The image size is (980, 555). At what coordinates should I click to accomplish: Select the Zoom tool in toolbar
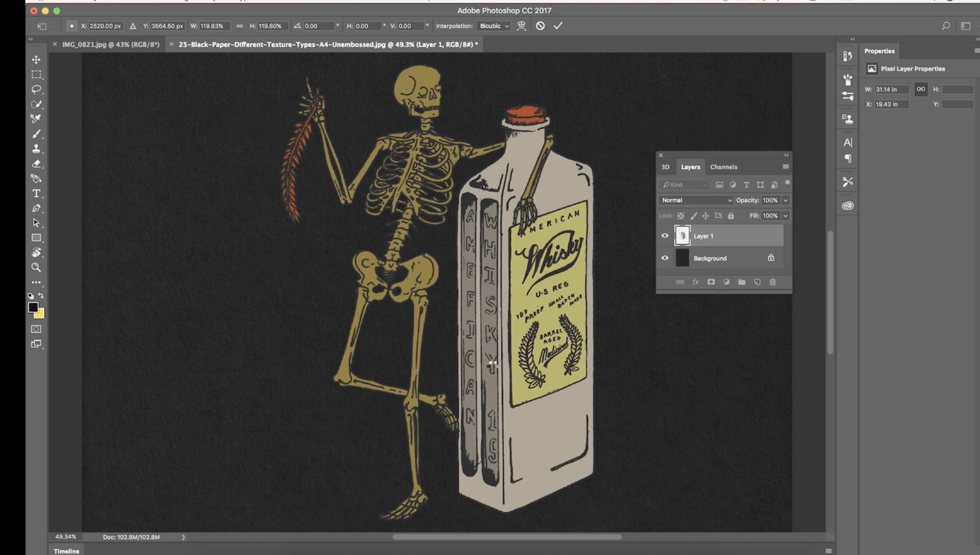point(36,267)
